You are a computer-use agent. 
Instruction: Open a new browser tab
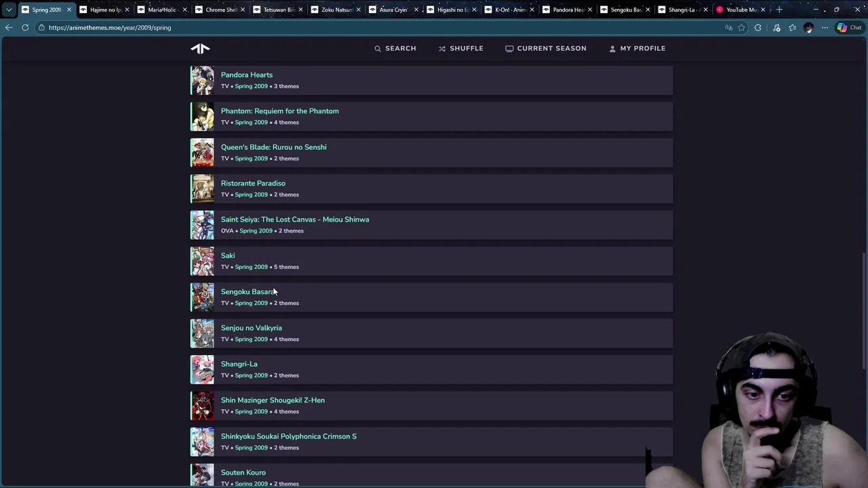coord(779,9)
